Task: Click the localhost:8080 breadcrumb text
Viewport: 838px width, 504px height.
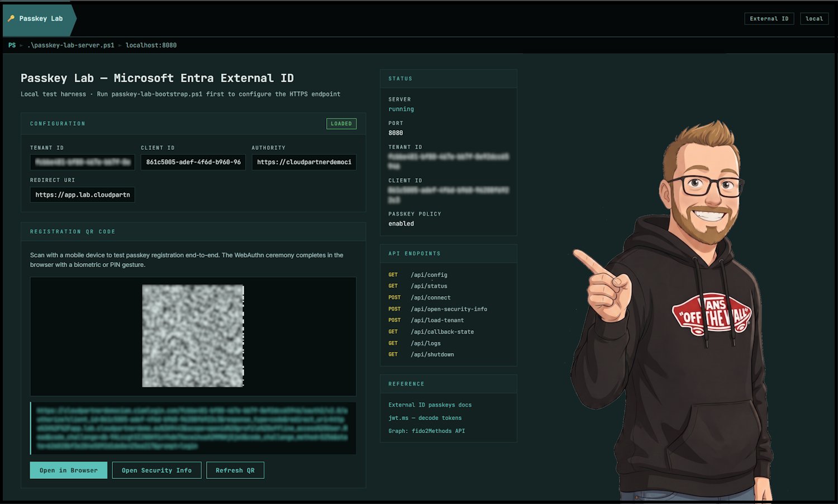Action: pyautogui.click(x=151, y=45)
